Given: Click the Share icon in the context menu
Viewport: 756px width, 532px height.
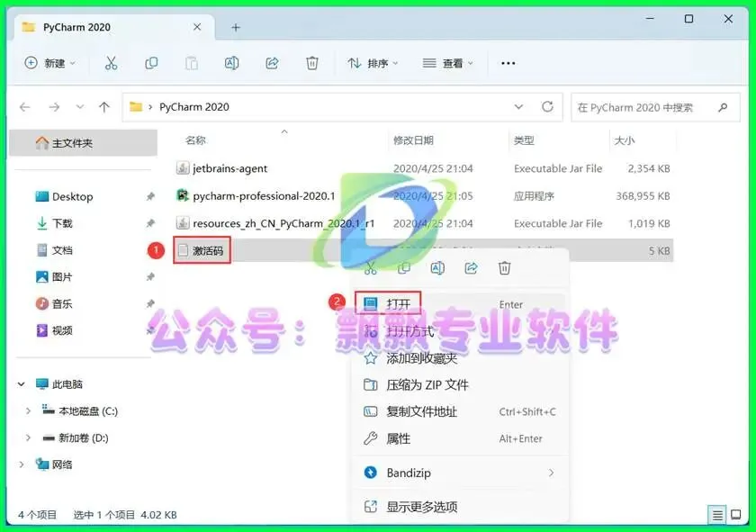Looking at the screenshot, I should [471, 268].
